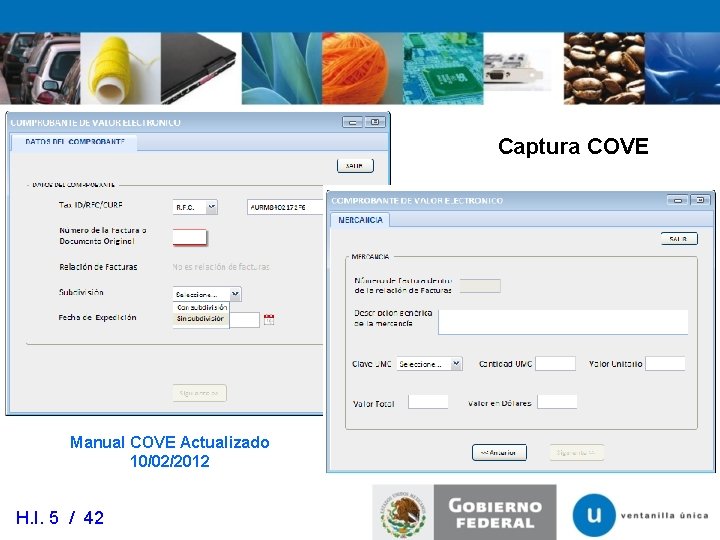The image size is (720, 540).
Task: Click the Número de factura dentro de relación field
Action: coord(480,286)
